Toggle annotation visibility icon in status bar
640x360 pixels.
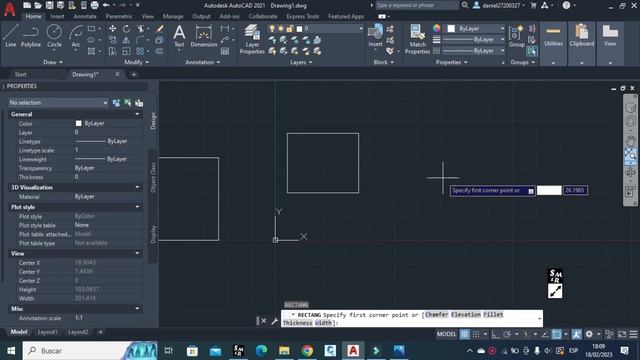coord(576,334)
